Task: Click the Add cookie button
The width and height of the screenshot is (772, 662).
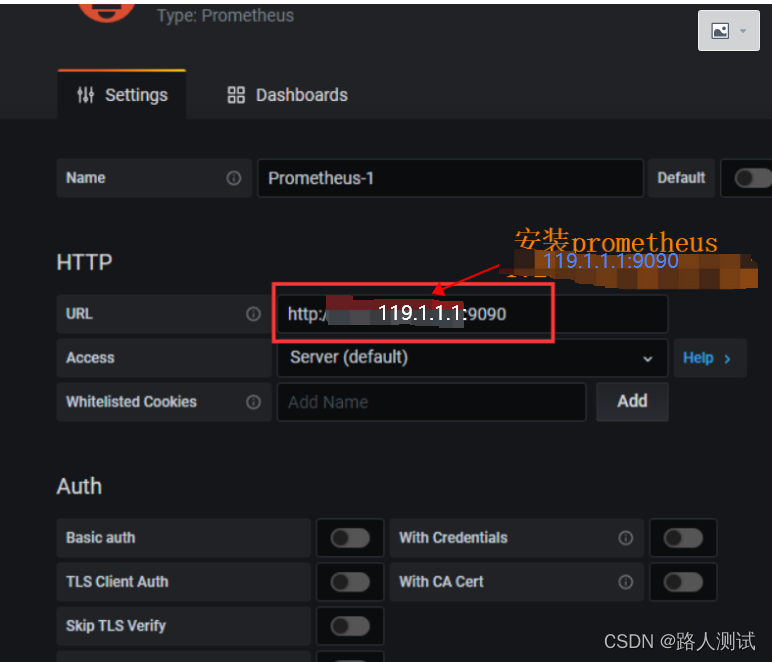Action: point(632,401)
